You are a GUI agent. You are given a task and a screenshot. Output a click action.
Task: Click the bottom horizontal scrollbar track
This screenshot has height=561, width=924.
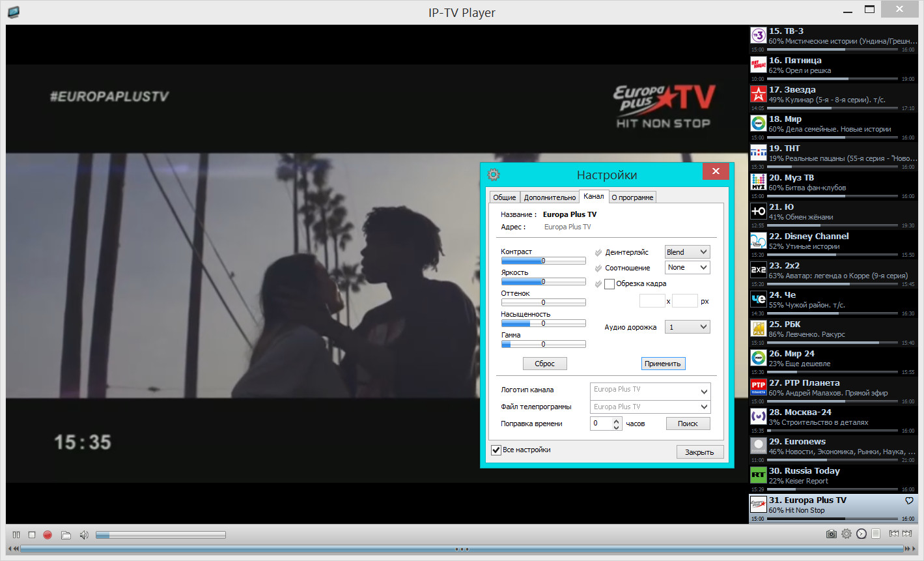(462, 549)
